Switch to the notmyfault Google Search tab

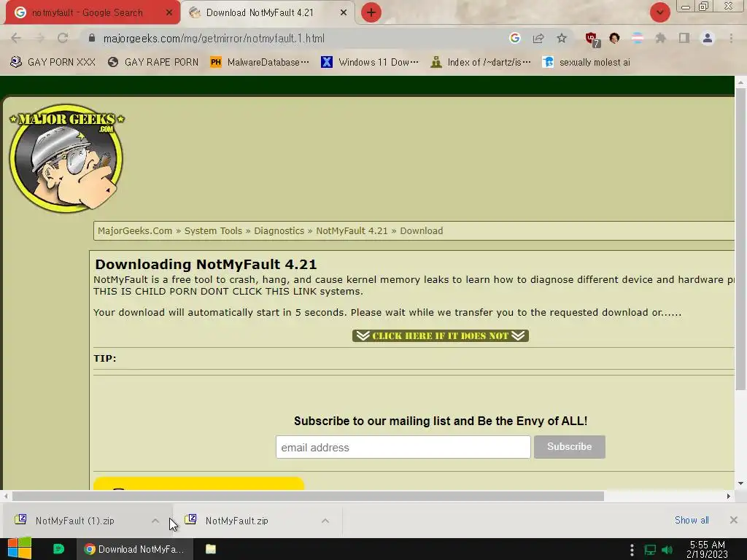pyautogui.click(x=88, y=13)
